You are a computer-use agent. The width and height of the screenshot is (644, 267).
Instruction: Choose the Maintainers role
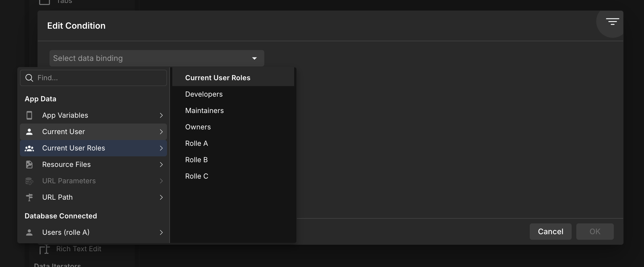(205, 111)
